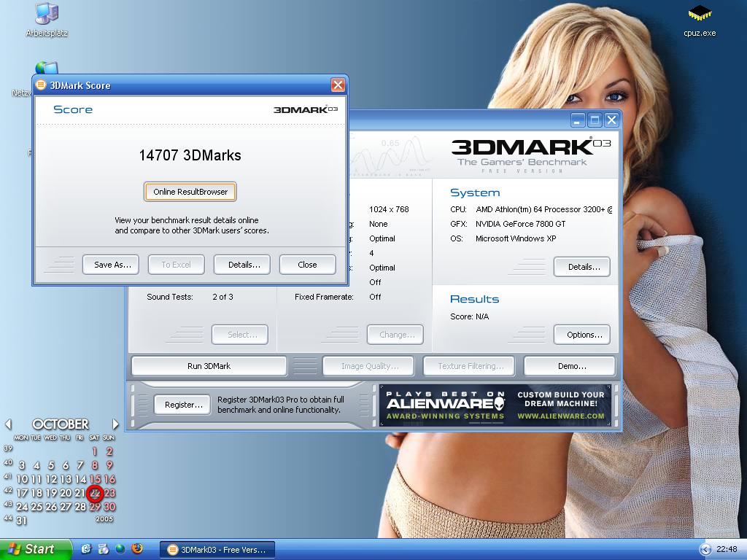
Task: Click the Register... button
Action: 182,405
